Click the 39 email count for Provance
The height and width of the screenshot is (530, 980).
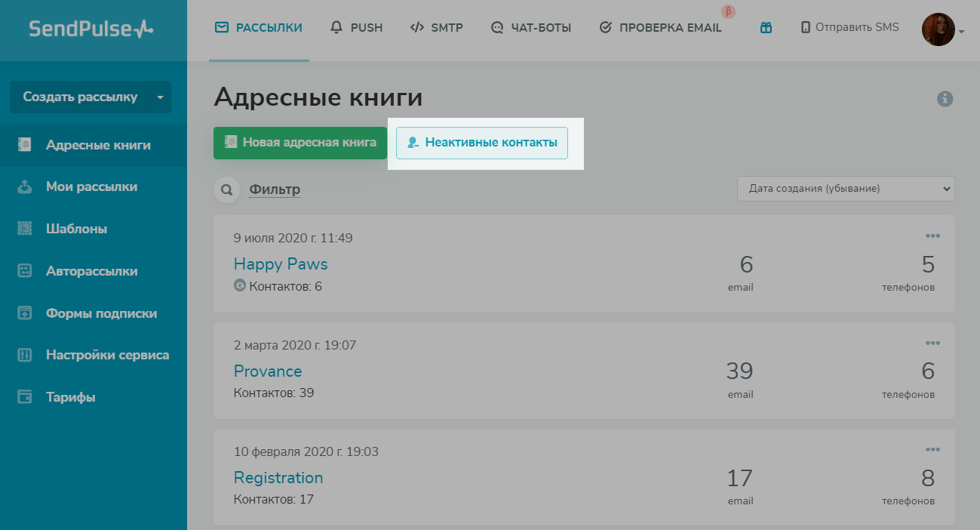click(x=739, y=371)
